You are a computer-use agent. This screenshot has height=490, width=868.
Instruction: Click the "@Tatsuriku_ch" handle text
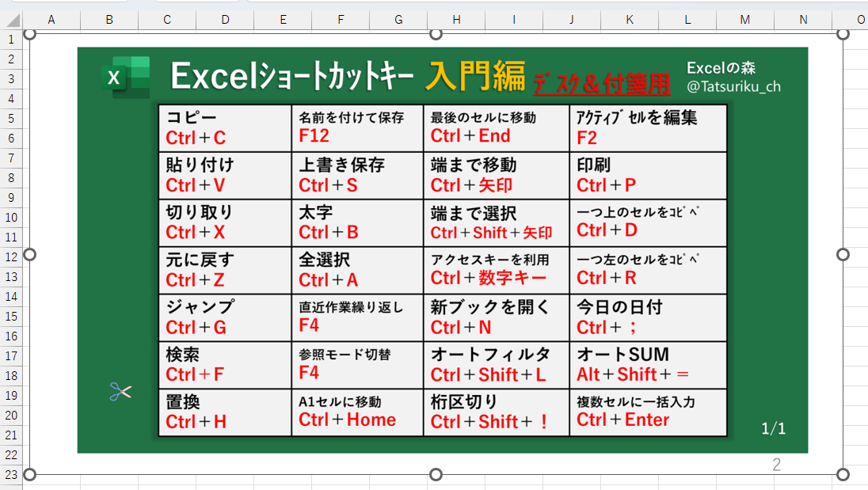tap(733, 87)
